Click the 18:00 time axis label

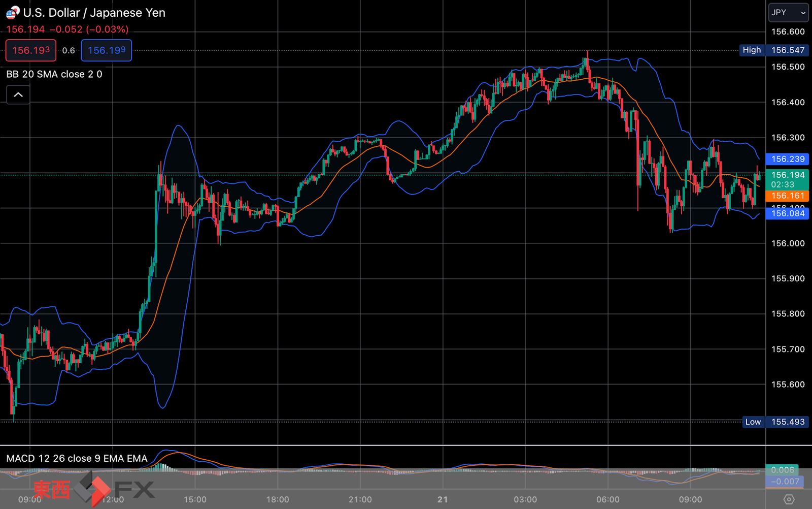pyautogui.click(x=278, y=499)
